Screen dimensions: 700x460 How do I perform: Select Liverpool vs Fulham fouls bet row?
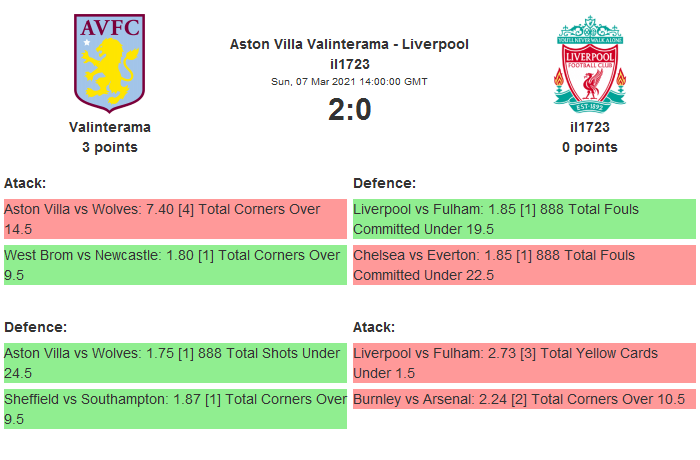(x=524, y=219)
